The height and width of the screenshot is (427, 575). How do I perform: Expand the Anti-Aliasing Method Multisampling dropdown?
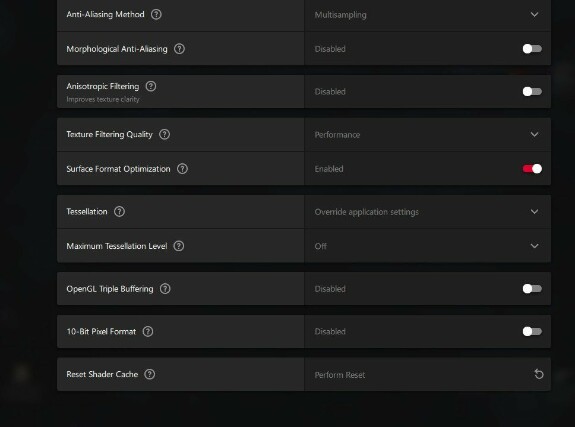427,15
